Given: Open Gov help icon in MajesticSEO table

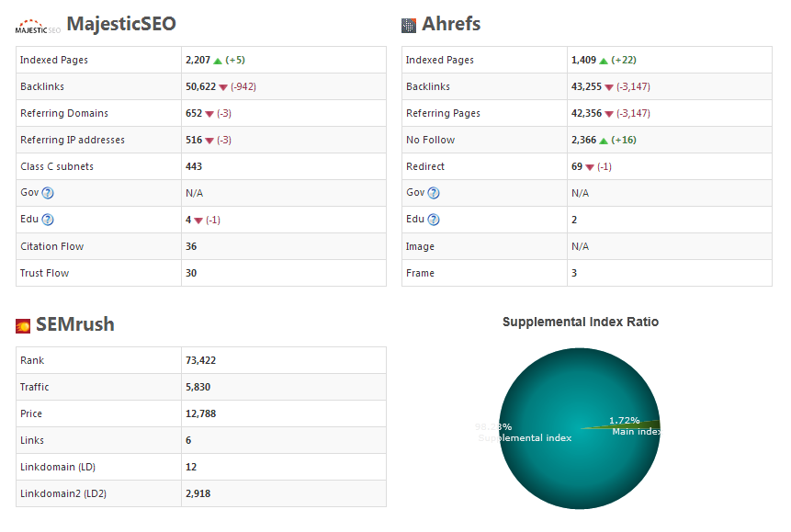Looking at the screenshot, I should [48, 193].
